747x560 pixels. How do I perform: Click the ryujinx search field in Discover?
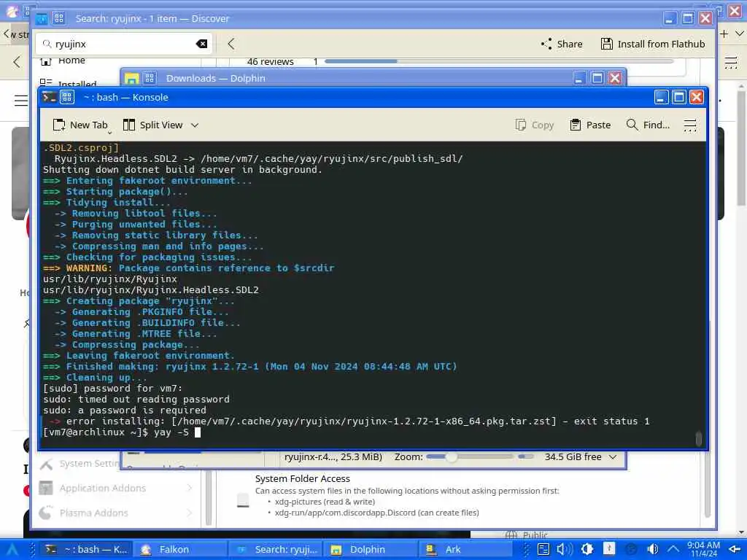pos(124,44)
